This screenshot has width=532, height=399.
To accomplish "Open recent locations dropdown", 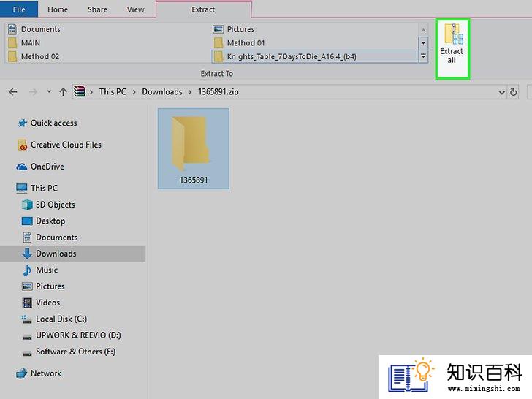I will point(49,91).
